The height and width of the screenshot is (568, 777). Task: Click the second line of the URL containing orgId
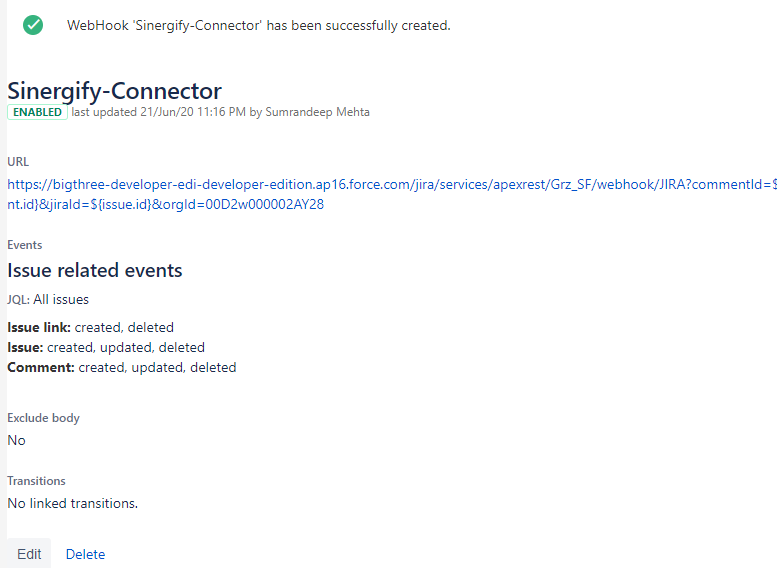click(166, 204)
